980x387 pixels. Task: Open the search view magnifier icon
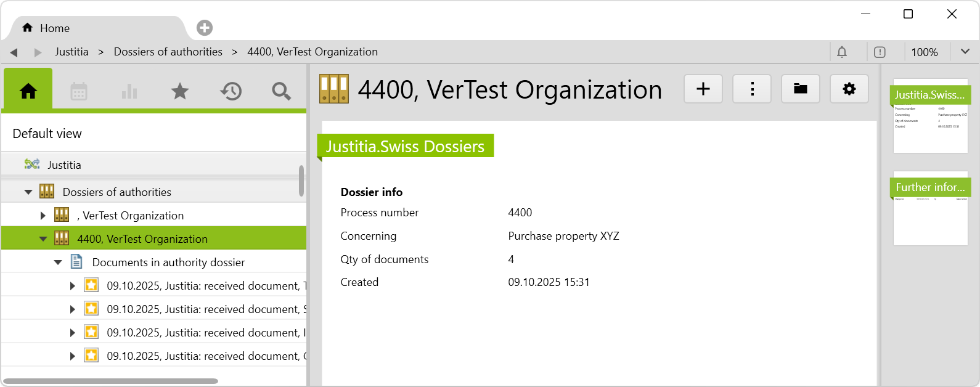coord(281,91)
